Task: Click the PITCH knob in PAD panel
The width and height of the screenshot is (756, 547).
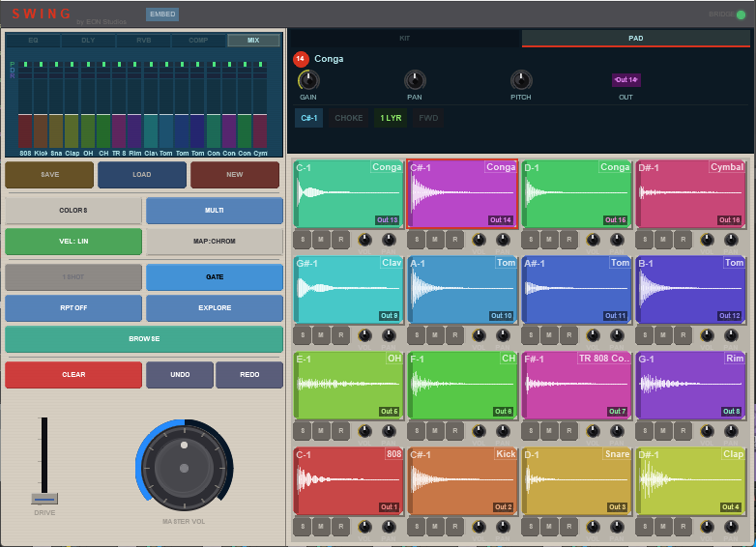Action: coord(521,80)
